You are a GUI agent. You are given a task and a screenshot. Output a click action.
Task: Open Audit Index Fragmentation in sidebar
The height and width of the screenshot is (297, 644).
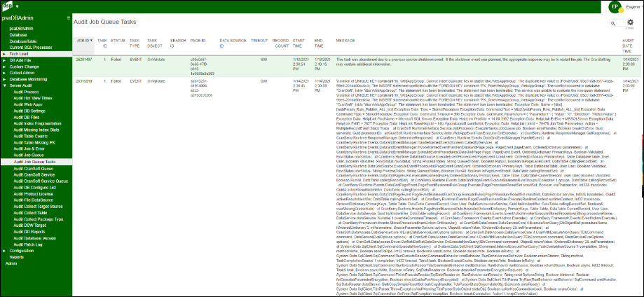click(36, 124)
